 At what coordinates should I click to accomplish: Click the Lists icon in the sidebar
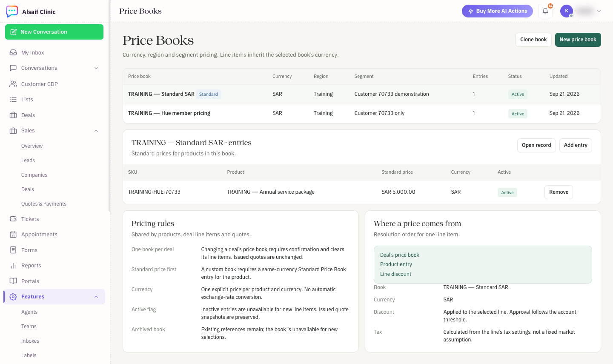point(13,100)
